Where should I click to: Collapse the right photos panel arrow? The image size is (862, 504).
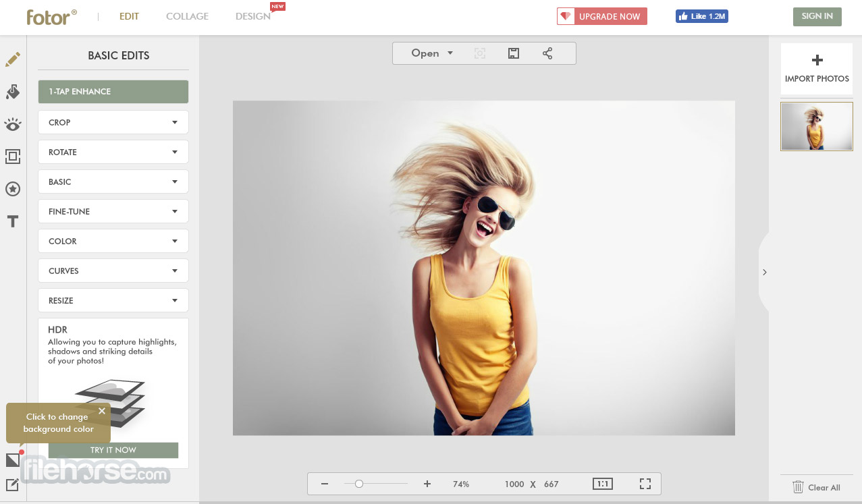point(765,273)
